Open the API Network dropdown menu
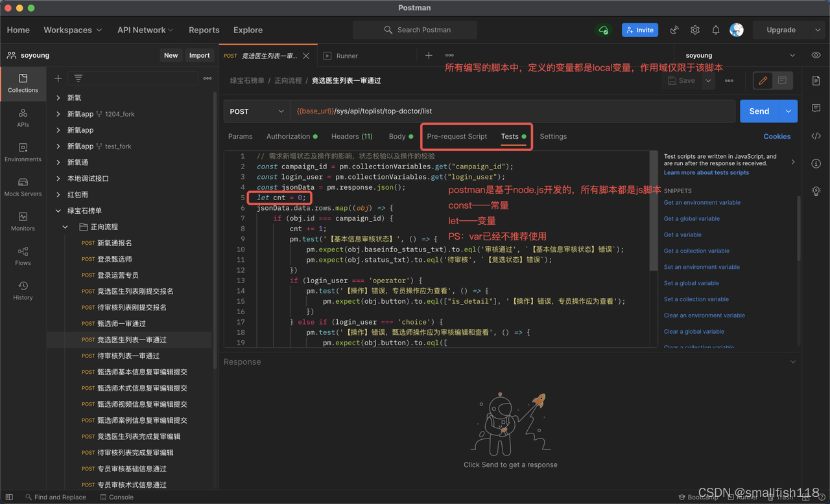This screenshot has width=830, height=504. (x=145, y=30)
